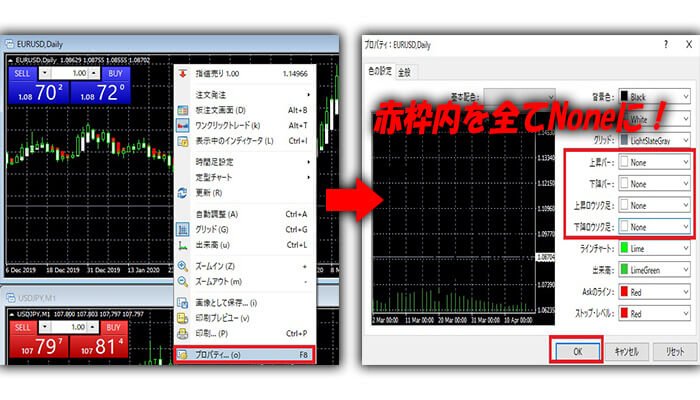
Task: Click the red Askのライン color swatch
Action: pyautogui.click(x=624, y=292)
